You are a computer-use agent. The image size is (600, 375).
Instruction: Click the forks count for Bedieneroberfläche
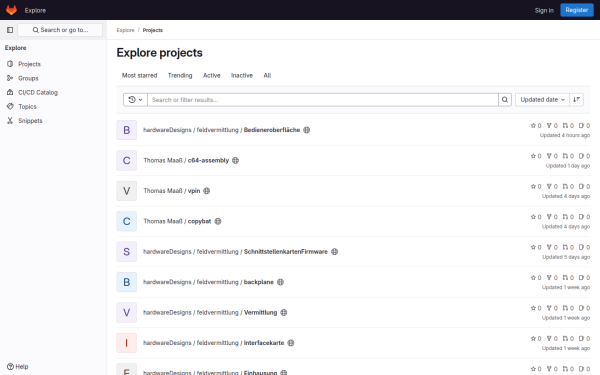coord(552,126)
